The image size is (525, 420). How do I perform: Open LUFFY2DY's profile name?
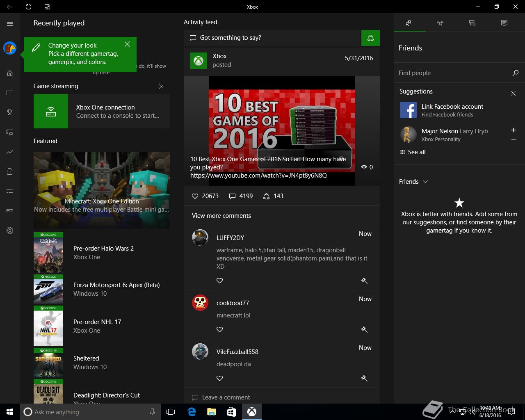[x=230, y=238]
